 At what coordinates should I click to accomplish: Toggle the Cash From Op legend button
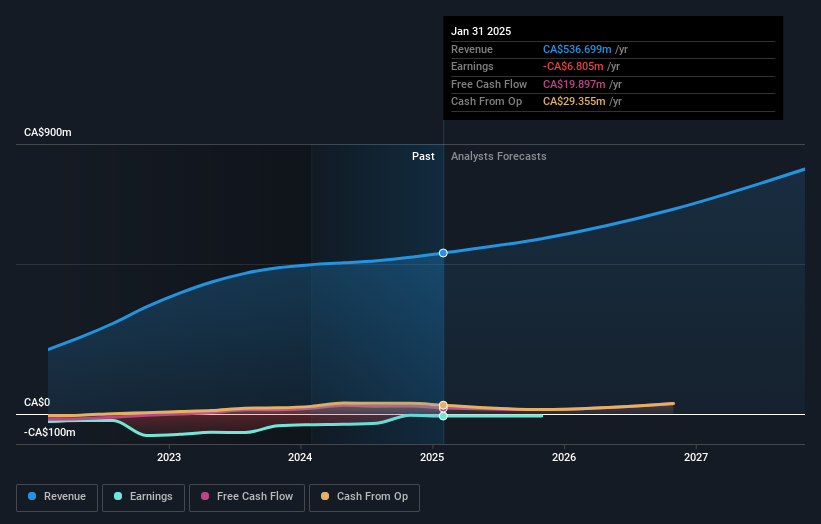coord(364,497)
